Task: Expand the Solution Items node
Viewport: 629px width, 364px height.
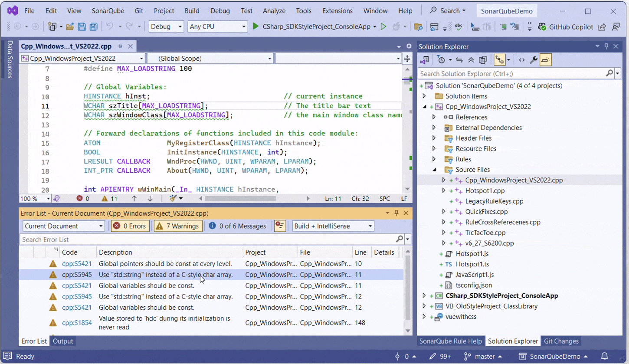Action: tap(424, 96)
